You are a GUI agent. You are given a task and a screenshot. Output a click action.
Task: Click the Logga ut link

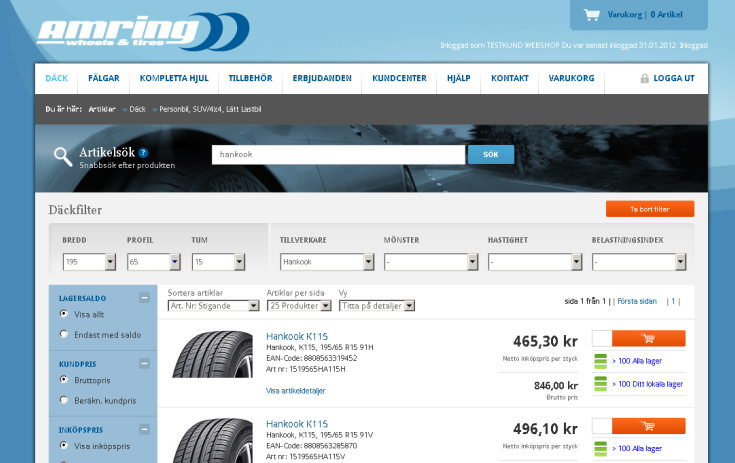[x=674, y=78]
